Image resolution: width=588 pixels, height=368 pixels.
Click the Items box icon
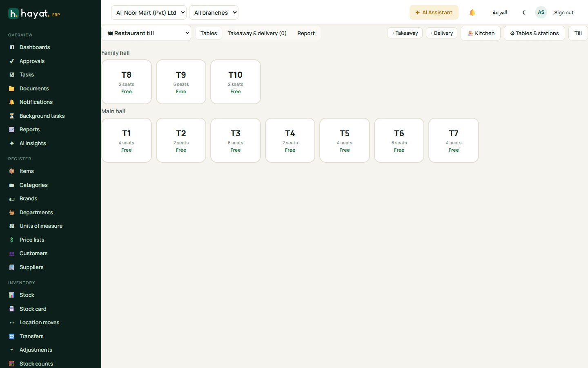pyautogui.click(x=12, y=171)
